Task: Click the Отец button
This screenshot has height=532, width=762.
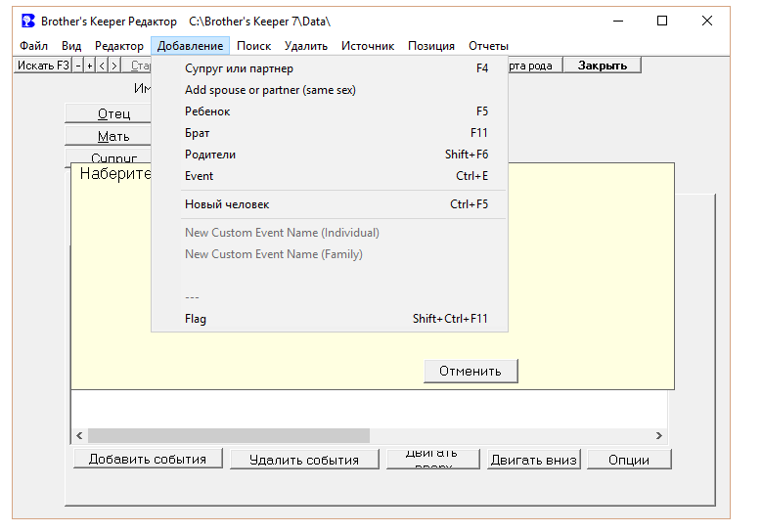Action: (x=109, y=113)
